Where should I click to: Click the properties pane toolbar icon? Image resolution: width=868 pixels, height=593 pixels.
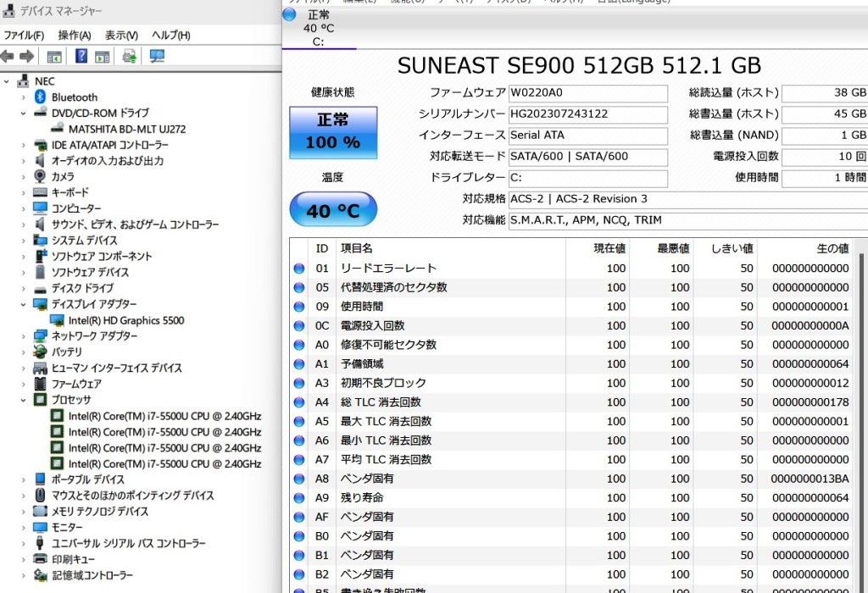click(x=102, y=57)
